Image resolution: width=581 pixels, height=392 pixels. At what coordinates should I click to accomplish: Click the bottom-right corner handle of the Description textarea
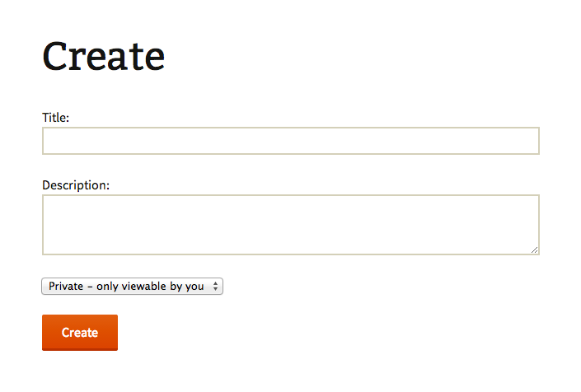tap(534, 250)
